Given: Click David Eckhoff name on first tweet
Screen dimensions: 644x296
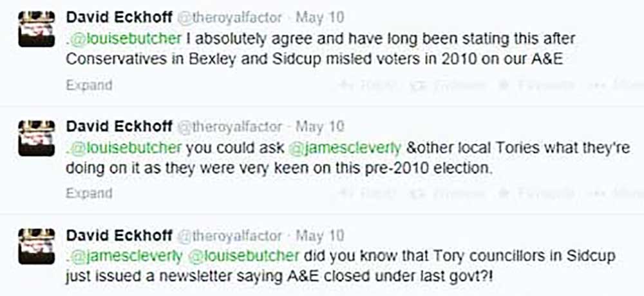Looking at the screenshot, I should 118,18.
